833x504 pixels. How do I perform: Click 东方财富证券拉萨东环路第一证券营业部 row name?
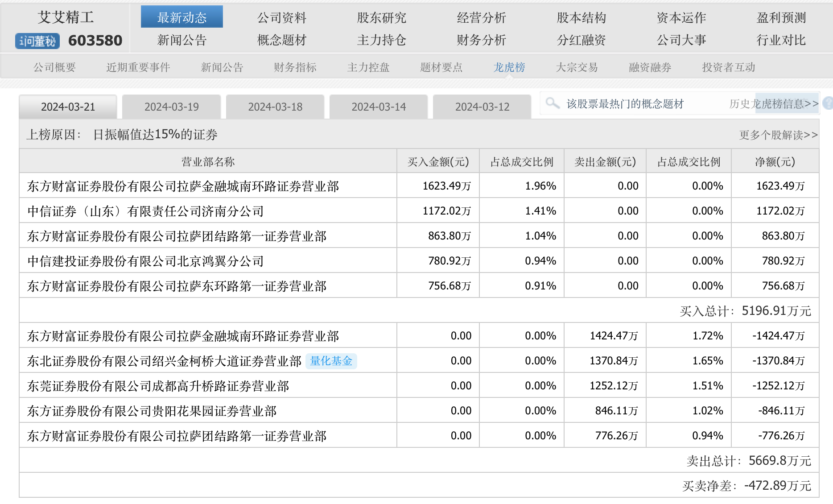click(177, 286)
